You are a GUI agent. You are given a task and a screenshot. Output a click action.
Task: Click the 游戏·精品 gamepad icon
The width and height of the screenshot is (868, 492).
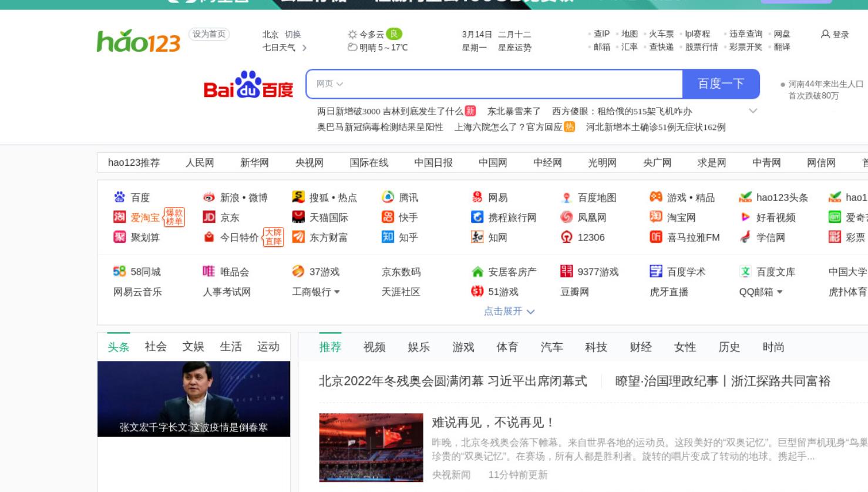(656, 197)
